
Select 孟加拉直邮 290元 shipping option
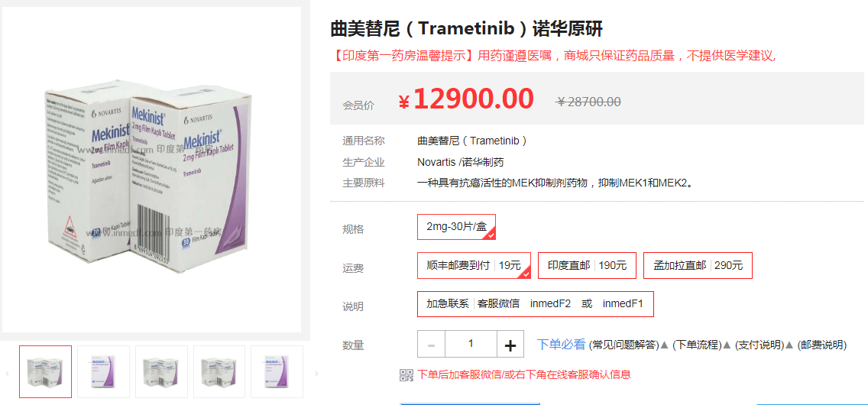698,265
